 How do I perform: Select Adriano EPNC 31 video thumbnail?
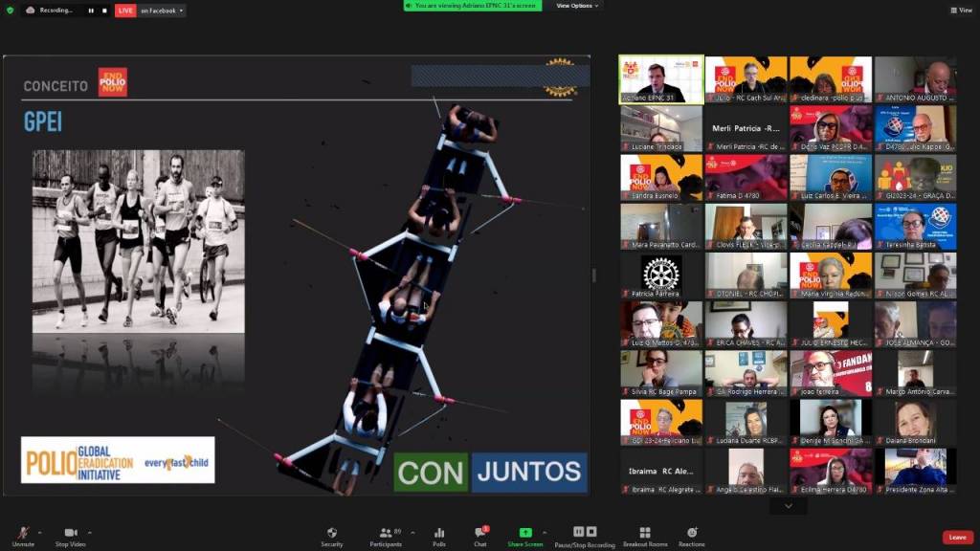click(659, 79)
